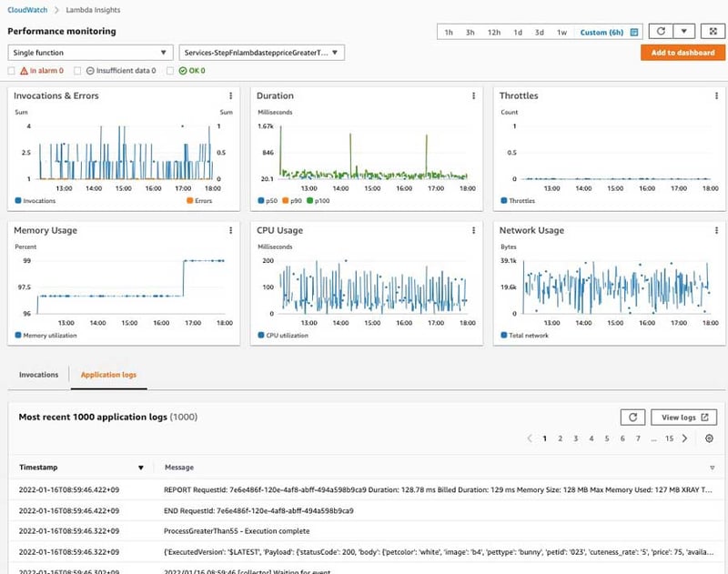
Task: Click the Errors legend orange swatch
Action: [190, 200]
